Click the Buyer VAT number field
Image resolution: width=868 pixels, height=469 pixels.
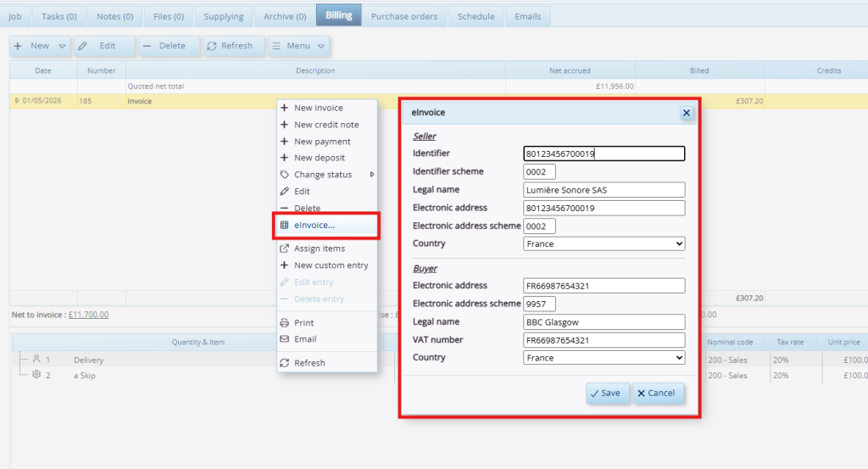pyautogui.click(x=604, y=340)
